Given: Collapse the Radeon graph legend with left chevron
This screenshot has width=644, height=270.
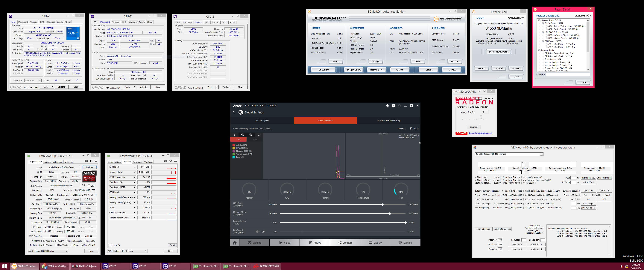Looking at the screenshot, I should pyautogui.click(x=234, y=135).
